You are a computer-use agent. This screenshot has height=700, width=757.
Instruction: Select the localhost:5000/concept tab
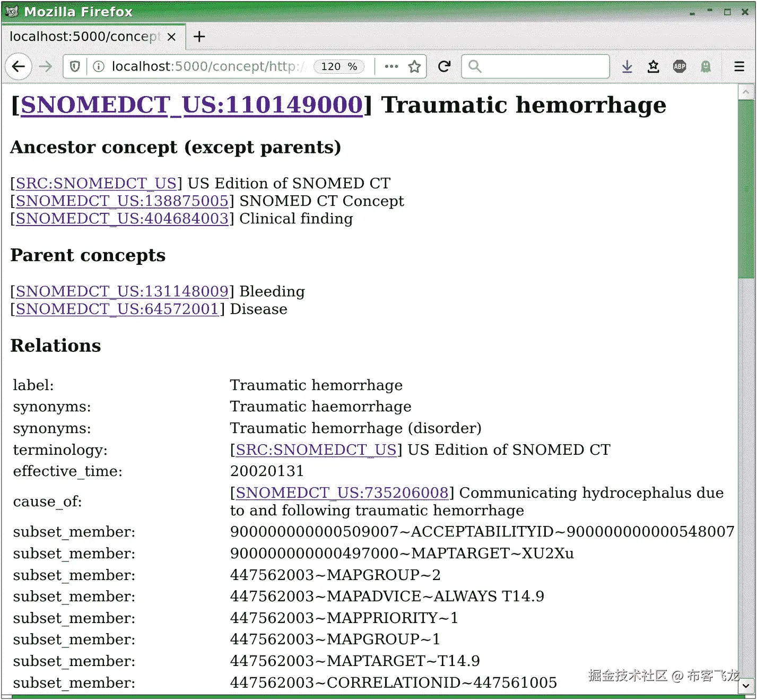[93, 37]
